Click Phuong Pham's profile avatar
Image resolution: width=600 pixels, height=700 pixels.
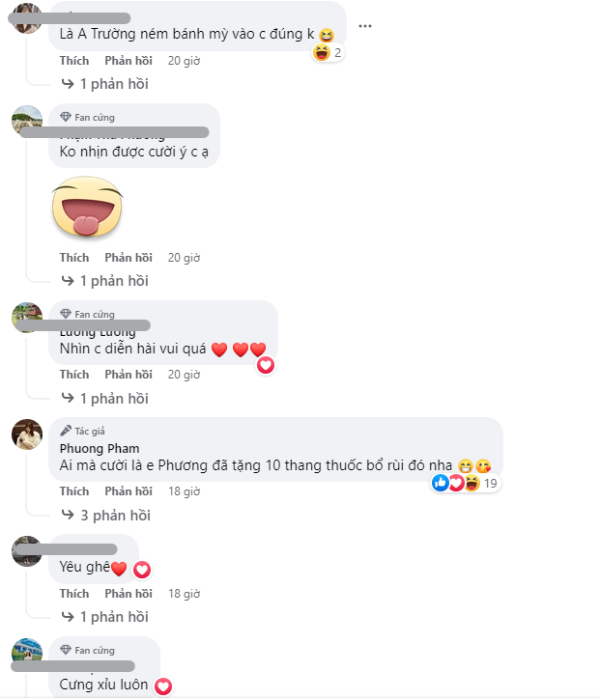(27, 434)
